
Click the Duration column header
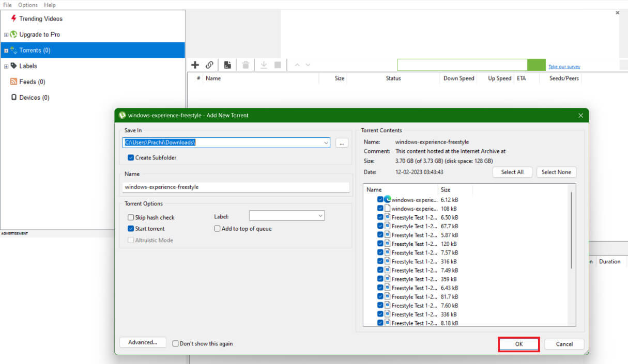(x=609, y=262)
